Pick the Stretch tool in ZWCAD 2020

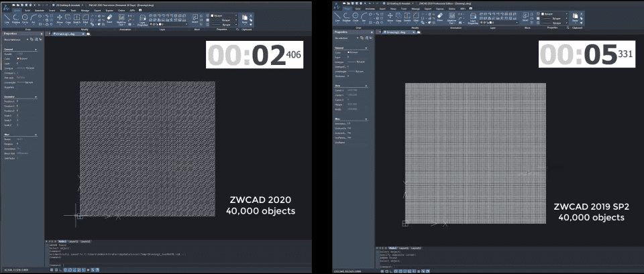[x=76, y=19]
